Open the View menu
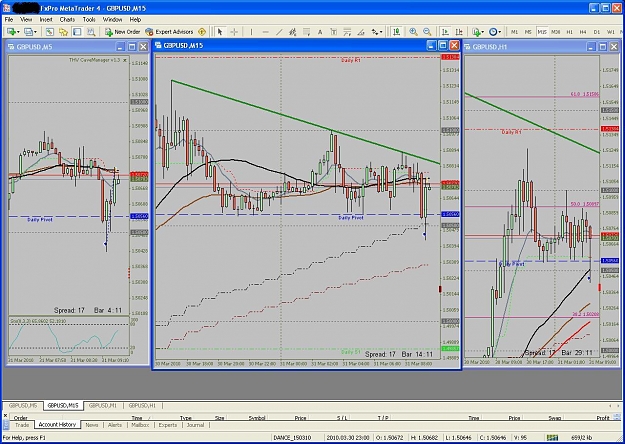This screenshot has width=625, height=444. click(26, 20)
